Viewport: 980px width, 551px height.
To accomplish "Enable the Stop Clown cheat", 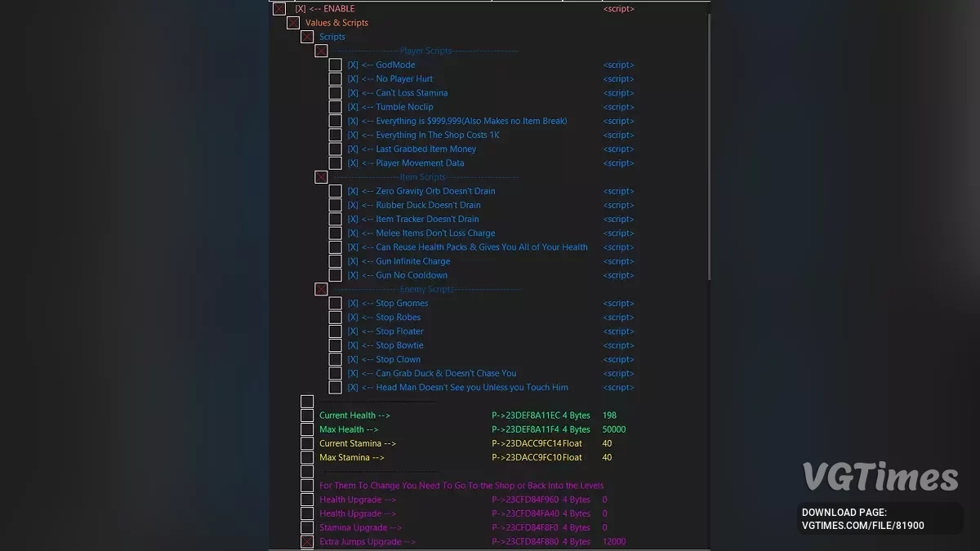I will 335,359.
